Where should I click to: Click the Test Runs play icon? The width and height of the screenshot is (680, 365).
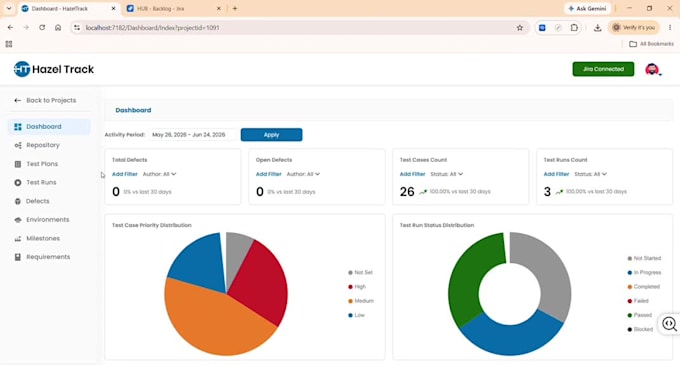click(18, 182)
